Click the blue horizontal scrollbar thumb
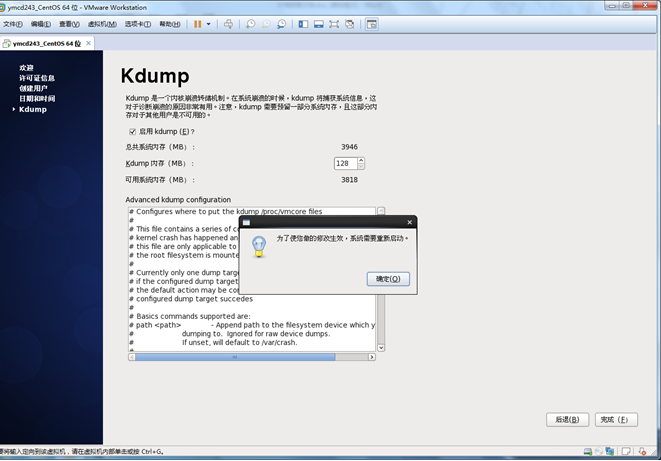The image size is (661, 461). point(235,357)
